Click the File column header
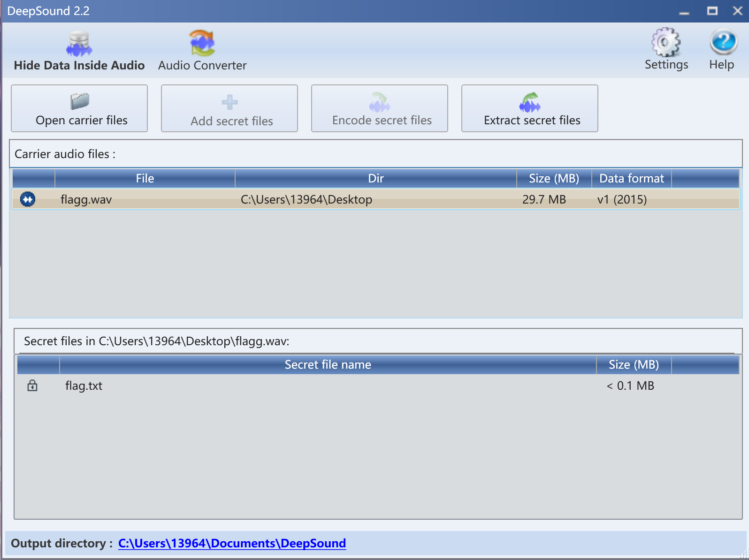Image resolution: width=749 pixels, height=560 pixels. (x=145, y=179)
